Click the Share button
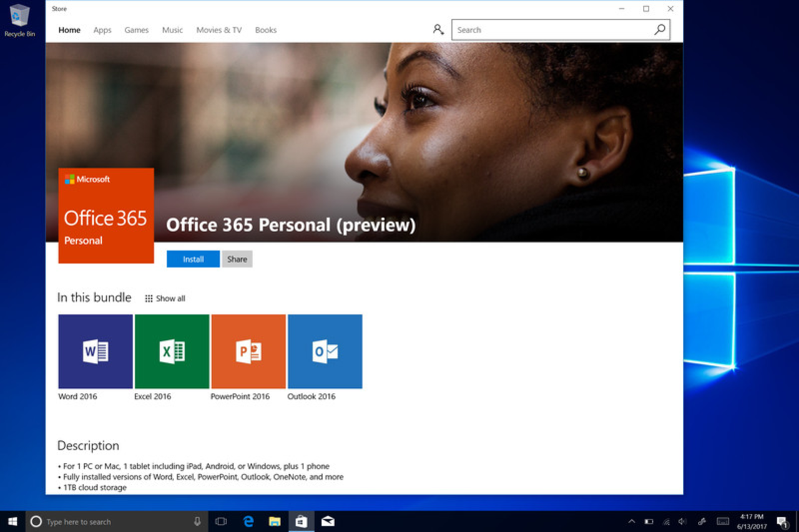Screen dimensions: 799x532 (x=237, y=259)
